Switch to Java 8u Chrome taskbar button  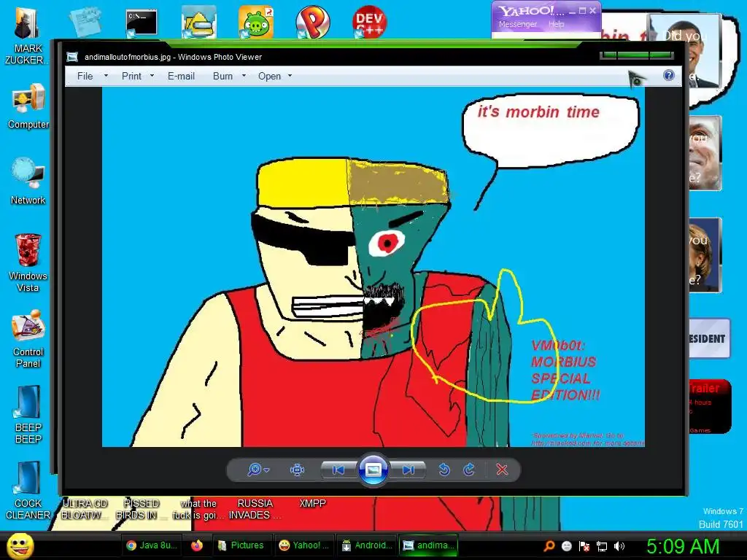tap(152, 545)
